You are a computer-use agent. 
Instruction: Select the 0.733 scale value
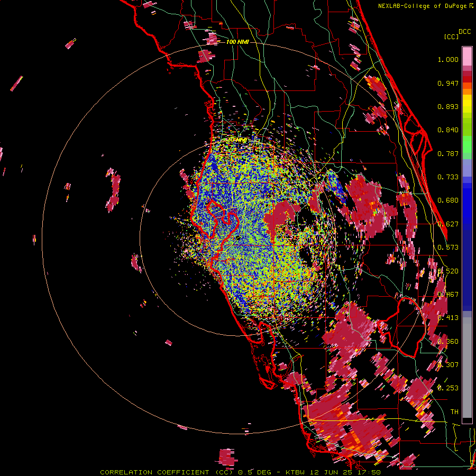click(448, 177)
